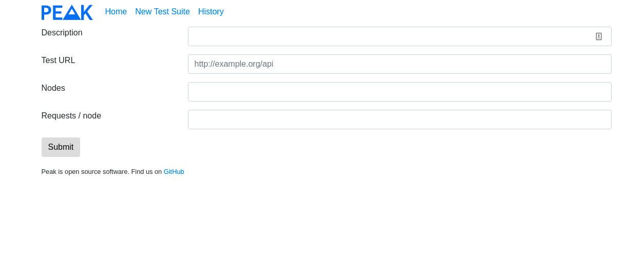Click the autofill contact icon in Description field
This screenshot has width=644, height=258.
coord(598,36)
